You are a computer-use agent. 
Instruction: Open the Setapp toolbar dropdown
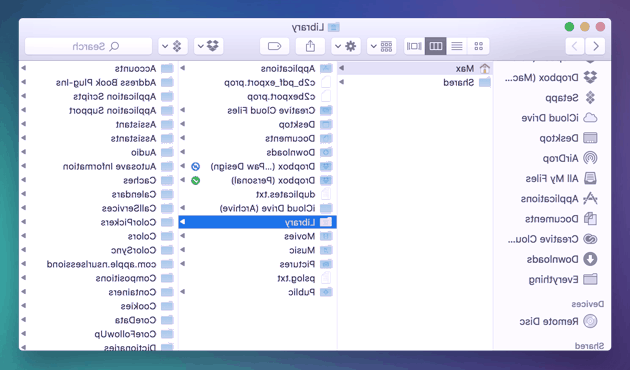(x=173, y=46)
